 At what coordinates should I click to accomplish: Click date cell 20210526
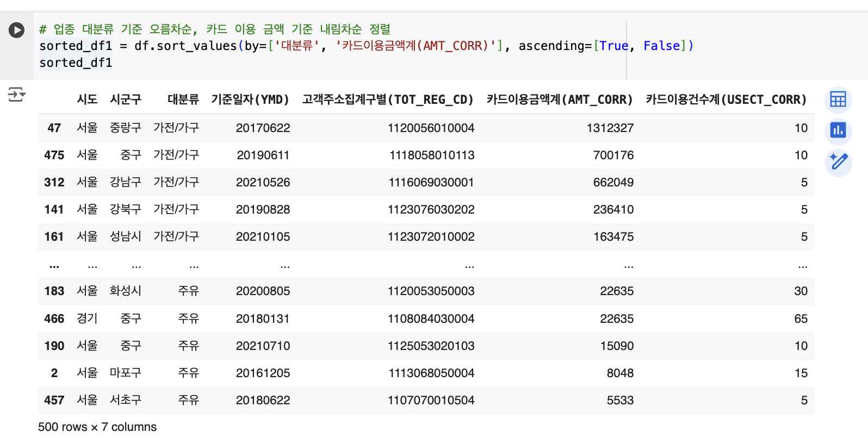pyautogui.click(x=263, y=183)
